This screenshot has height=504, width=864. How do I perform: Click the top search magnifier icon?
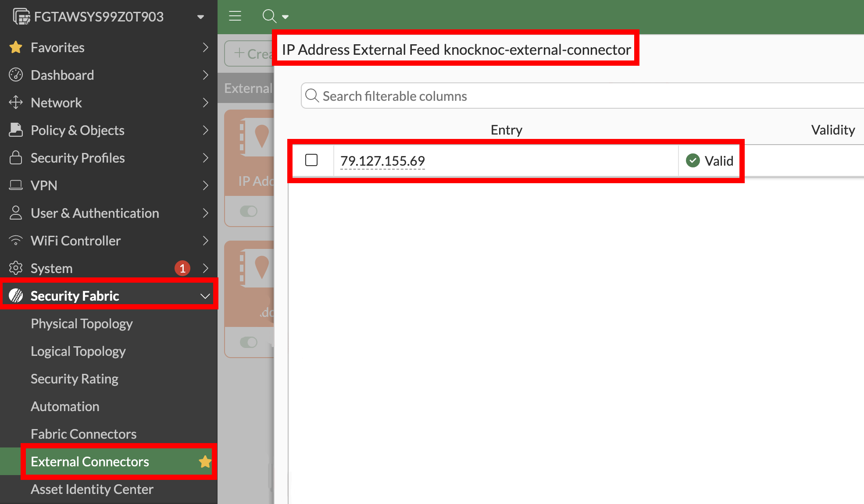click(x=269, y=16)
